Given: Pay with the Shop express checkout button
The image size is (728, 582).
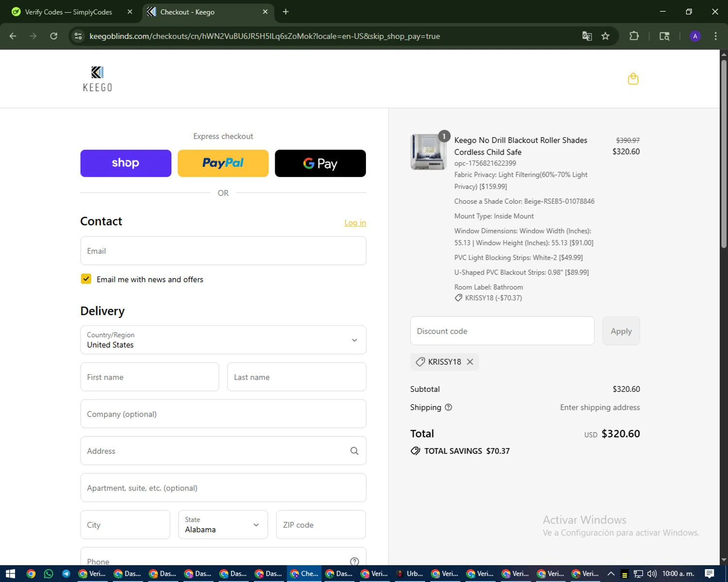Looking at the screenshot, I should click(126, 163).
